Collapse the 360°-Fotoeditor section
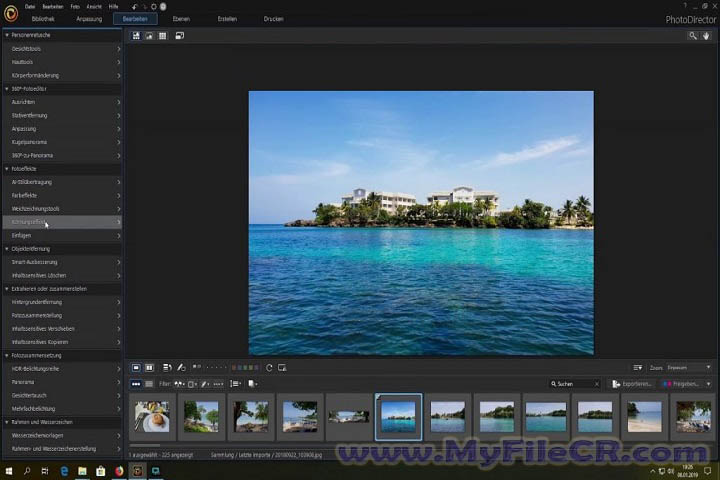 (x=6, y=89)
